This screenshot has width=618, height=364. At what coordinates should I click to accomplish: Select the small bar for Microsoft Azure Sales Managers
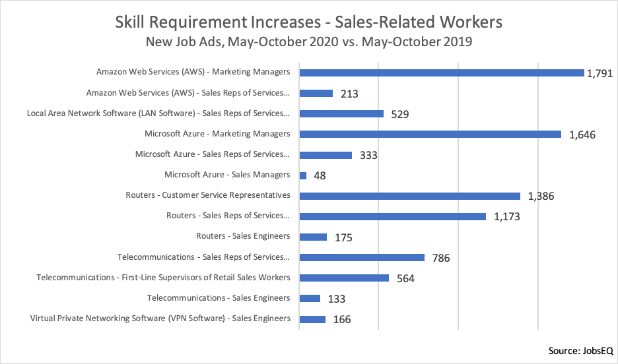pyautogui.click(x=302, y=175)
